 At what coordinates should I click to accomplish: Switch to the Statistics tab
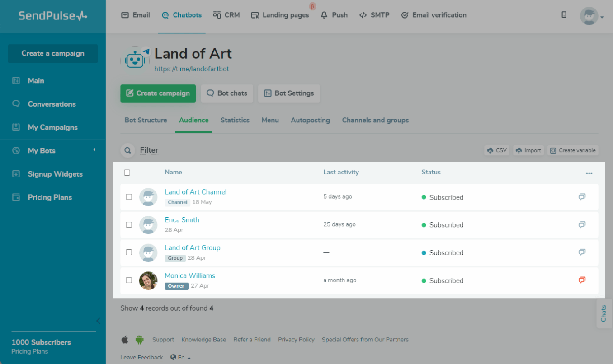click(x=235, y=120)
